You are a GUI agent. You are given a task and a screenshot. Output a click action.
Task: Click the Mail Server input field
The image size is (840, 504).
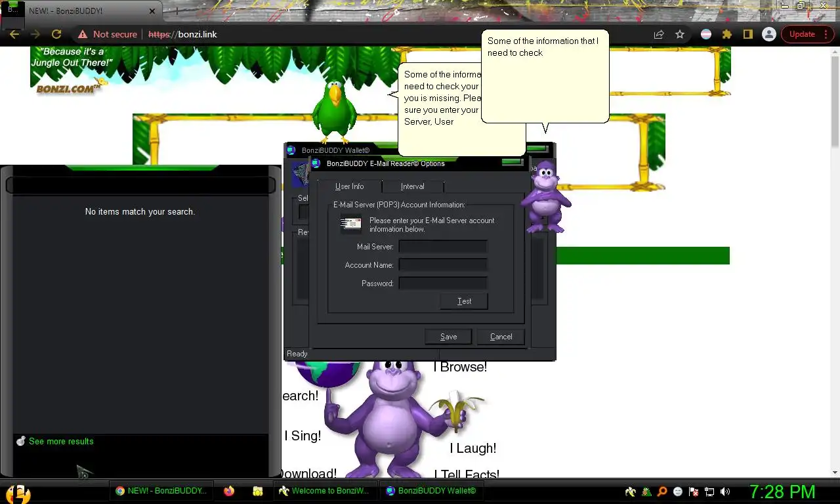click(443, 247)
